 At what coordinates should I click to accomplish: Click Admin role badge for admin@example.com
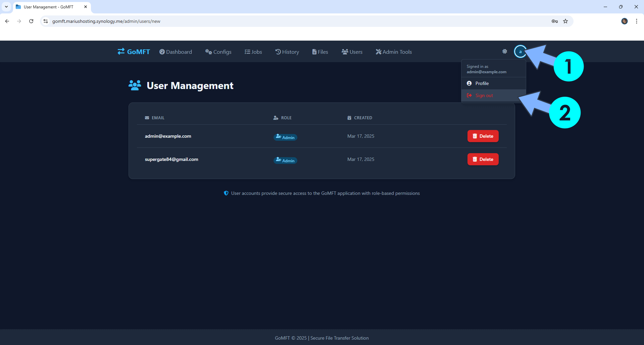(285, 137)
